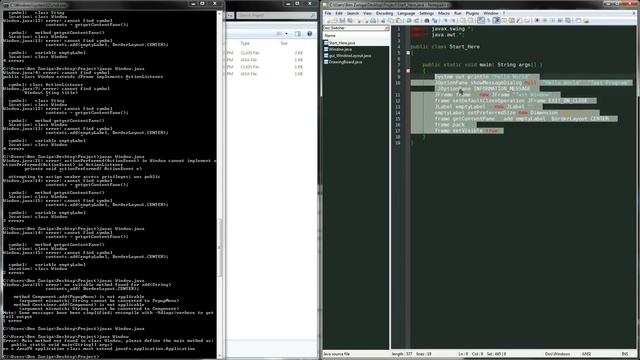Open the Plugins menu in Notepad++

[472, 13]
